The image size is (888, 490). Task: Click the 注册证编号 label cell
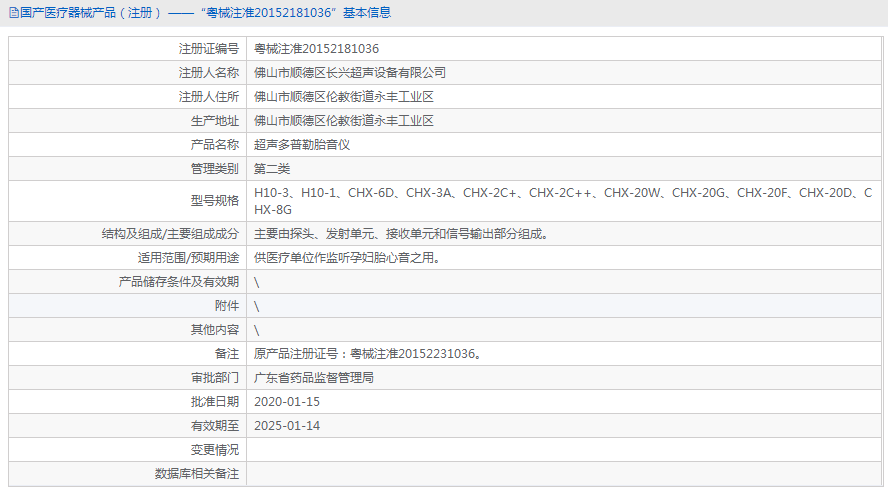[x=208, y=49]
